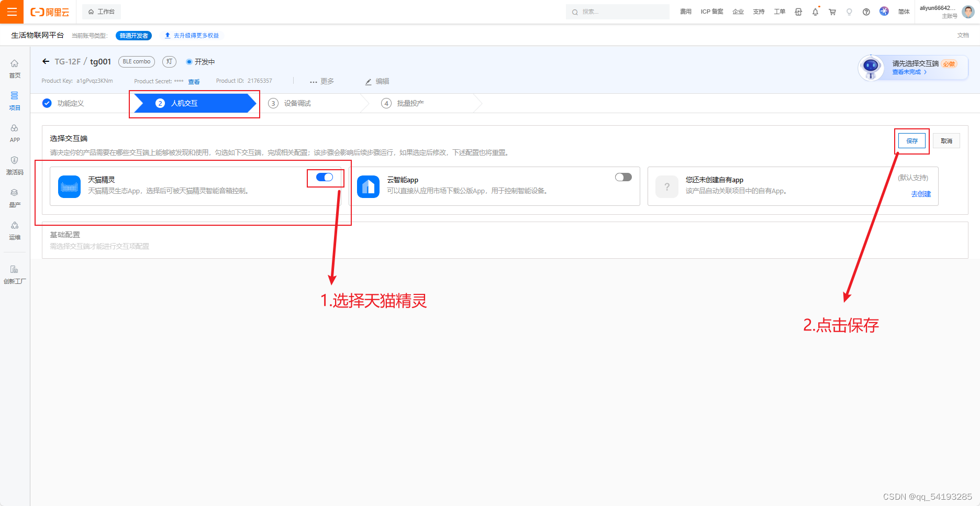Open the 企业 menu

coord(738,12)
